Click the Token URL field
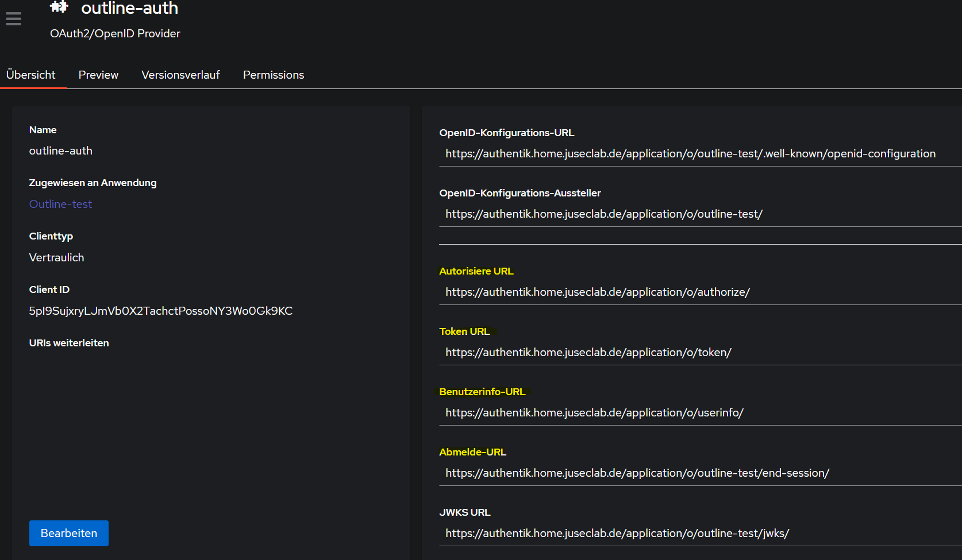The width and height of the screenshot is (962, 560). [701, 353]
